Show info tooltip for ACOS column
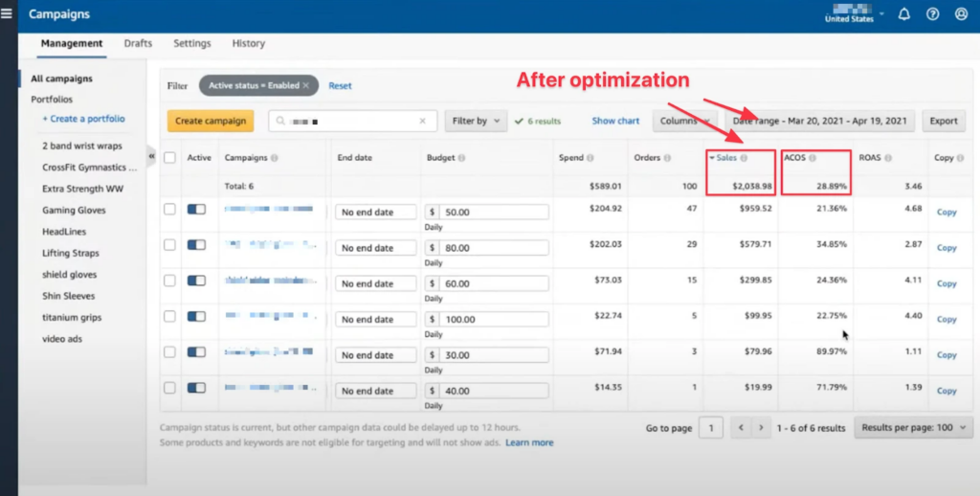Image resolution: width=980 pixels, height=496 pixels. click(813, 158)
